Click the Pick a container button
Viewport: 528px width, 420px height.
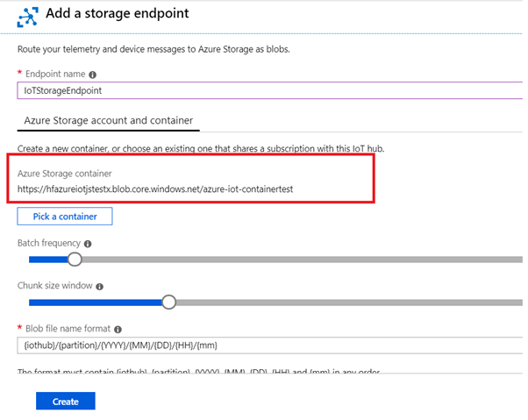coord(65,217)
